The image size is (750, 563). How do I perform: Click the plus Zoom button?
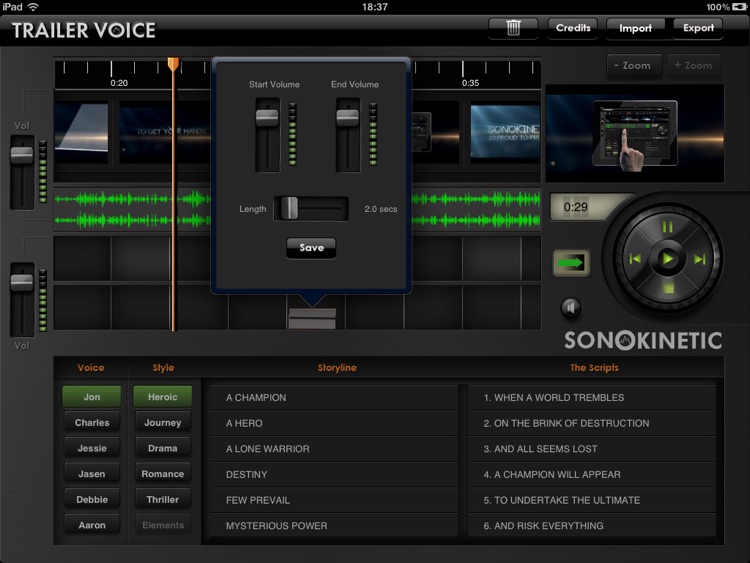695,66
